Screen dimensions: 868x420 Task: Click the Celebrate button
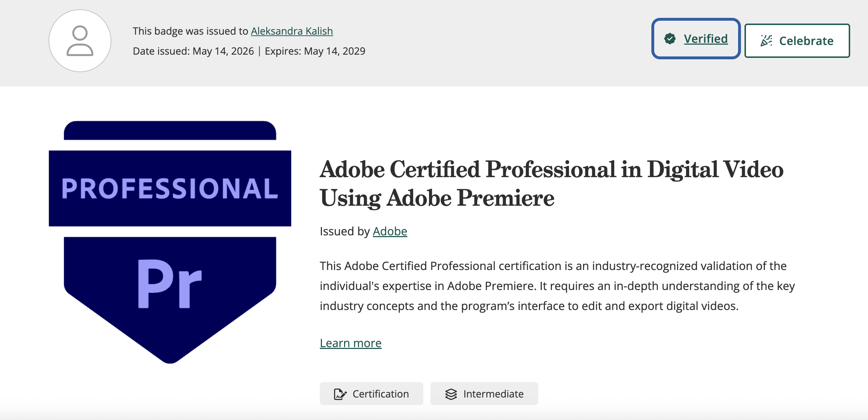pos(797,41)
